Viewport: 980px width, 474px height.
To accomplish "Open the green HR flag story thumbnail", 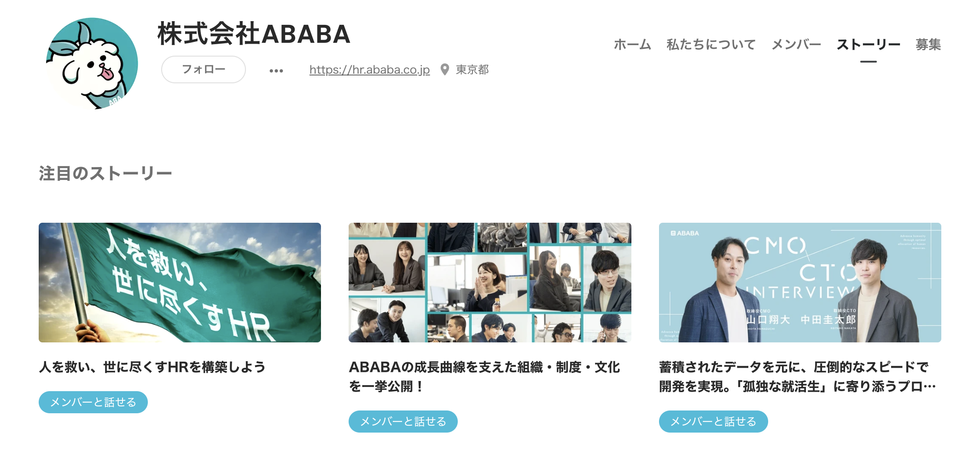I will (180, 283).
